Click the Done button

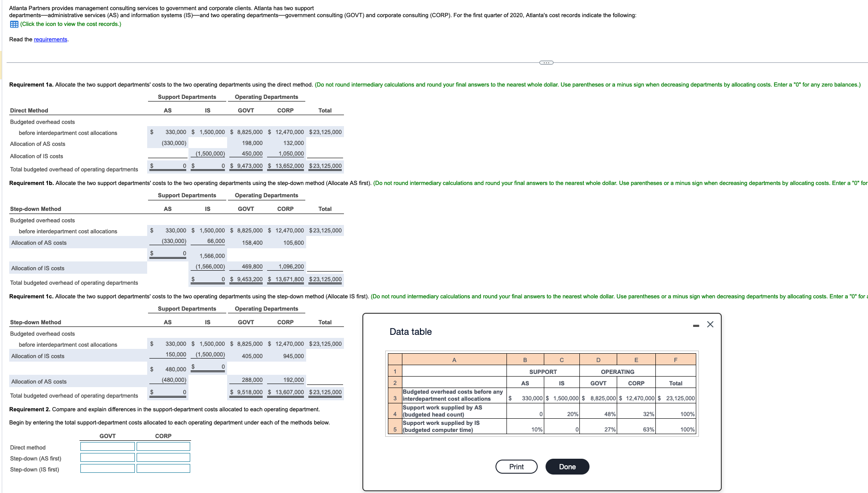pos(567,467)
